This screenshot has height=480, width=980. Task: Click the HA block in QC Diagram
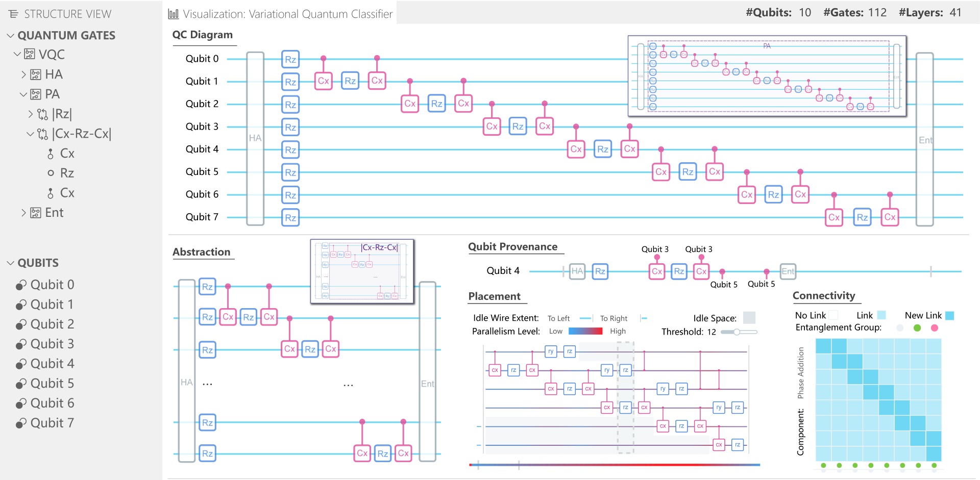pyautogui.click(x=255, y=138)
